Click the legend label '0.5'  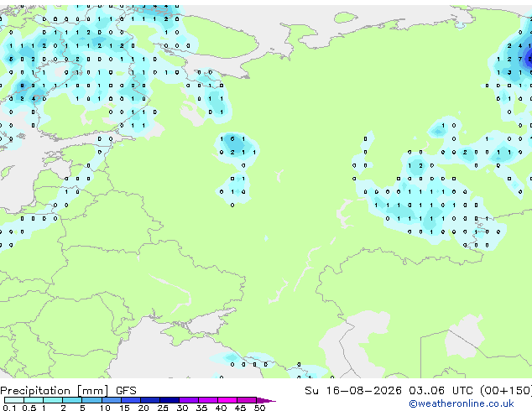[29, 408]
